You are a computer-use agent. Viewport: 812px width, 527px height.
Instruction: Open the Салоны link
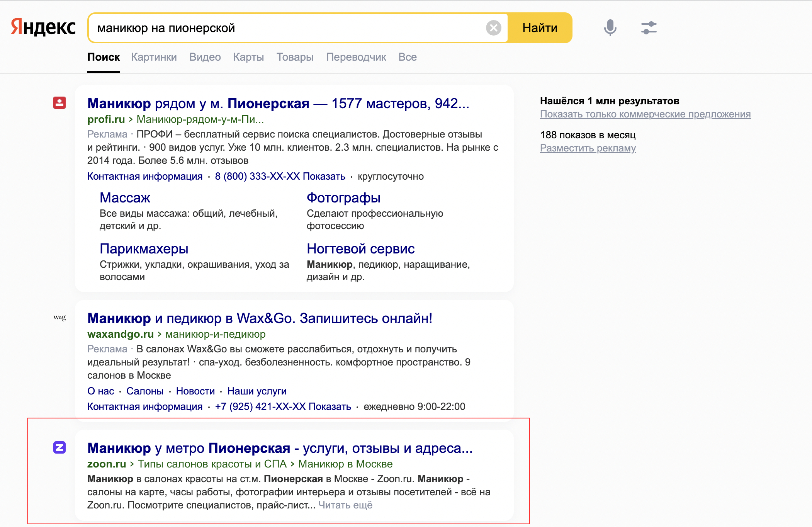coord(145,391)
